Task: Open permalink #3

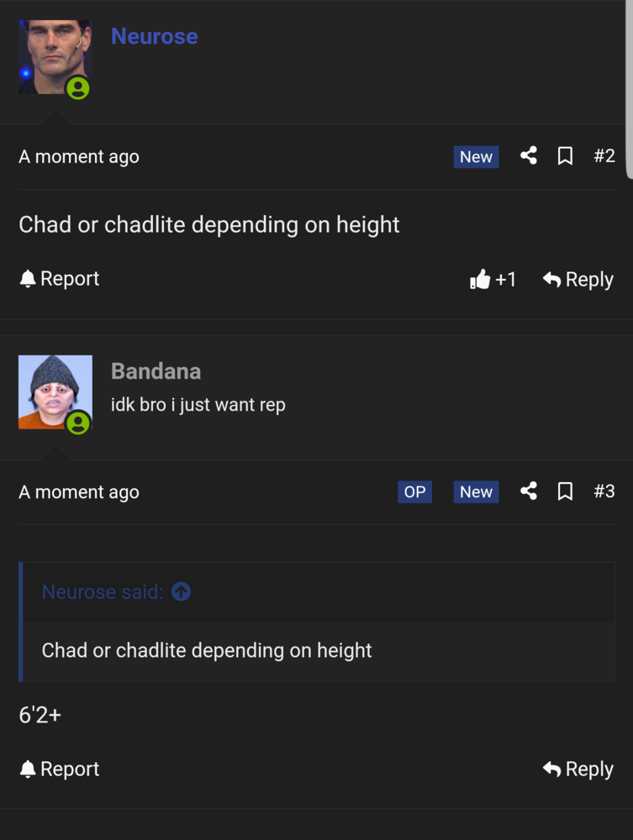Action: 604,491
